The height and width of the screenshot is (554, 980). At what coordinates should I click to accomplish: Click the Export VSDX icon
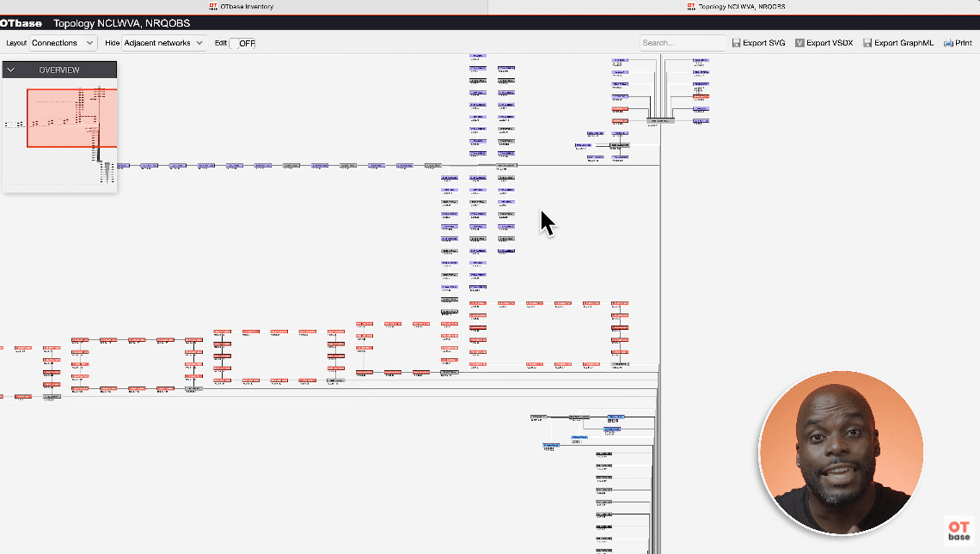[799, 43]
